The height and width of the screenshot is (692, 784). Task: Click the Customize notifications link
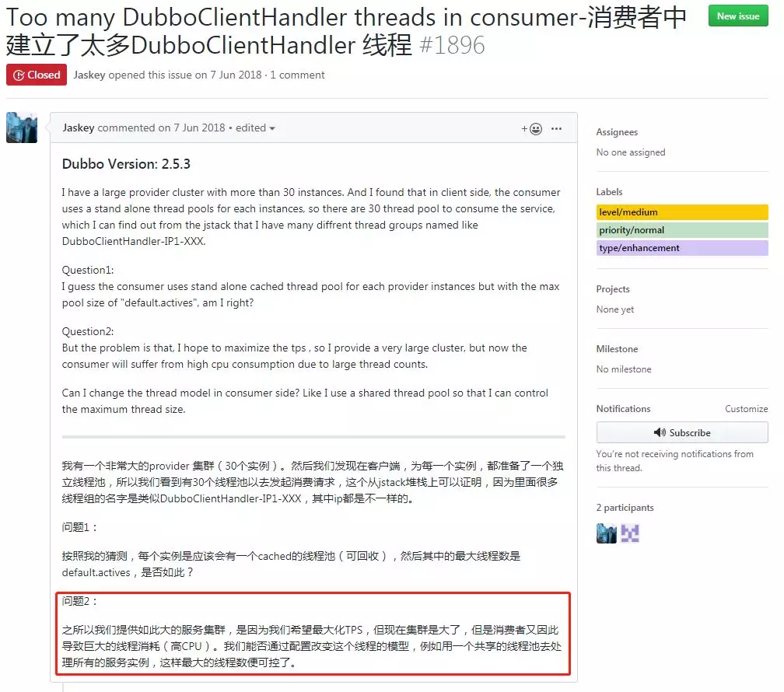pos(746,409)
